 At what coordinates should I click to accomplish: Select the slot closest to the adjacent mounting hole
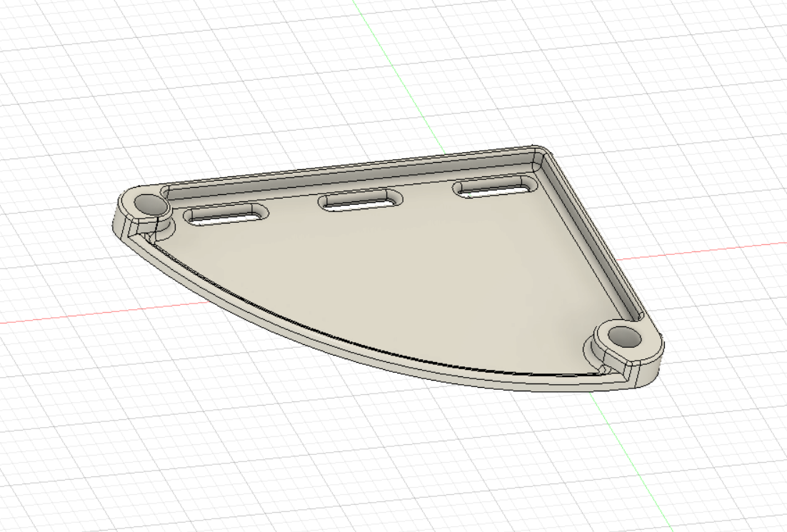pos(226,215)
